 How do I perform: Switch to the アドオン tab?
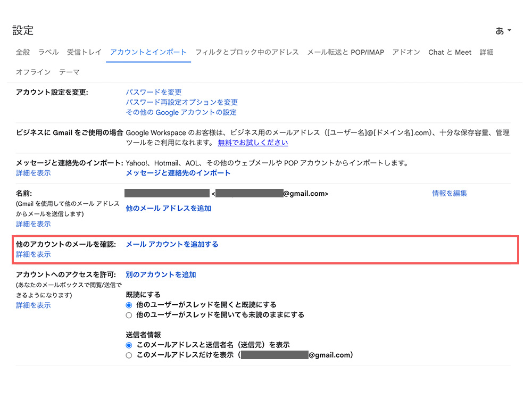pos(406,52)
